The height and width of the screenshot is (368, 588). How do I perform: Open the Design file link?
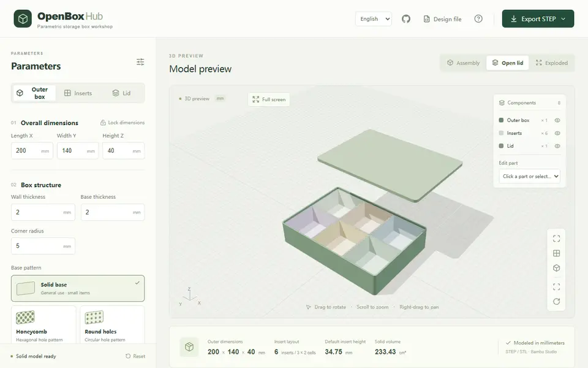click(x=442, y=19)
